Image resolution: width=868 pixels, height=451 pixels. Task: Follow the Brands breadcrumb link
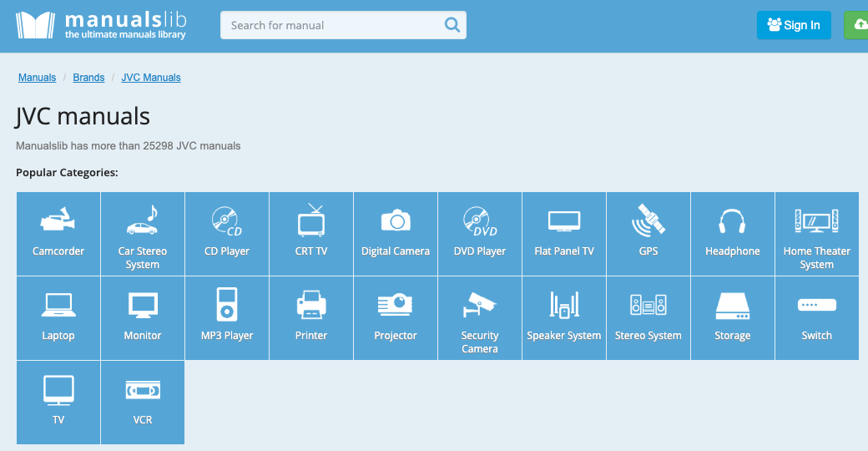click(x=88, y=78)
